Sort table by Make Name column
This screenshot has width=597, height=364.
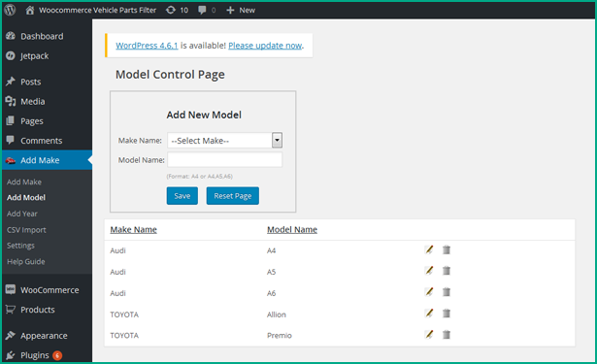tap(133, 230)
